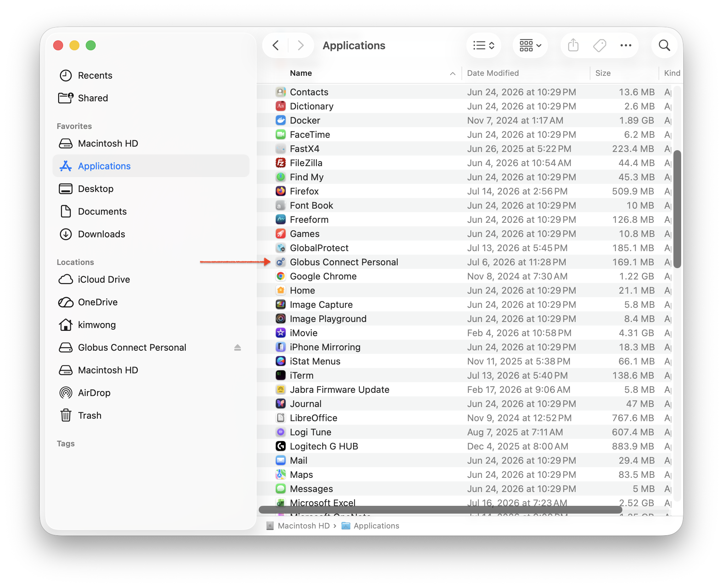Open Shared in the sidebar
Screen dimensions: 723x588
[x=151, y=98]
